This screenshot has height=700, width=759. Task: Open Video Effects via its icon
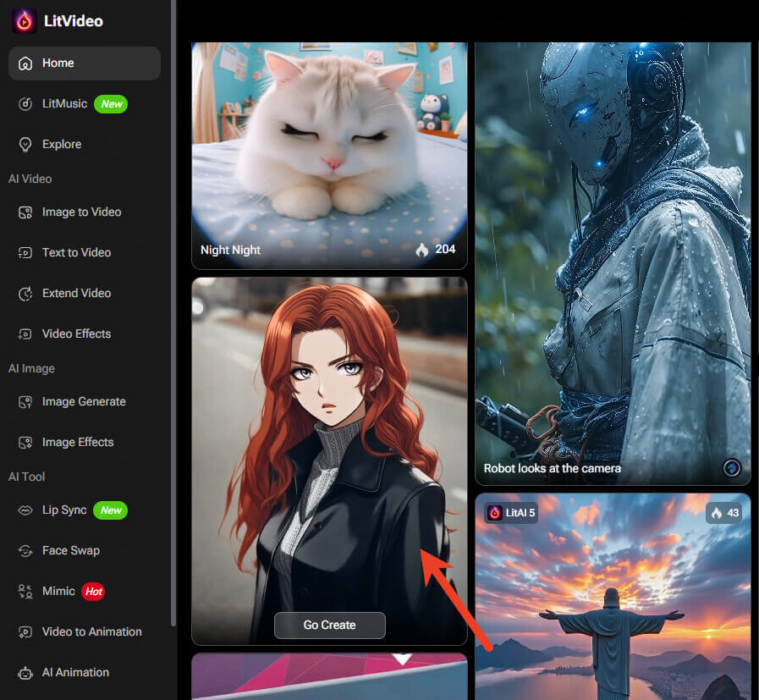(25, 334)
